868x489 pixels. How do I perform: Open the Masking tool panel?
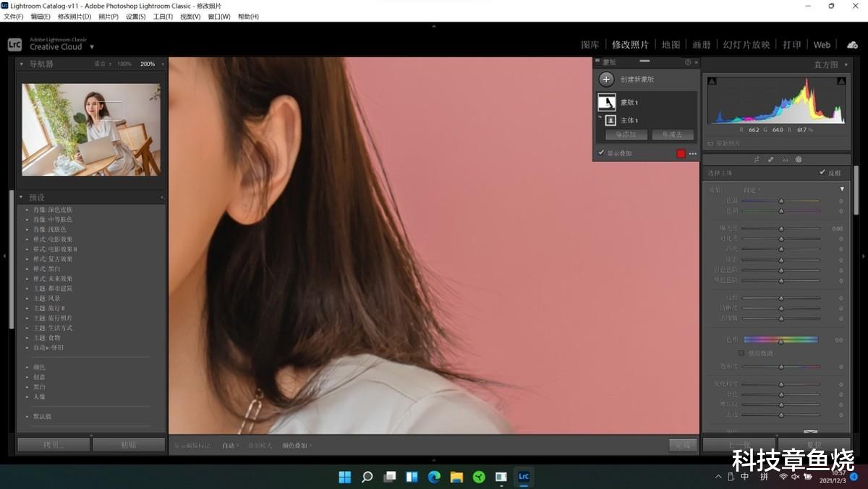(x=799, y=159)
